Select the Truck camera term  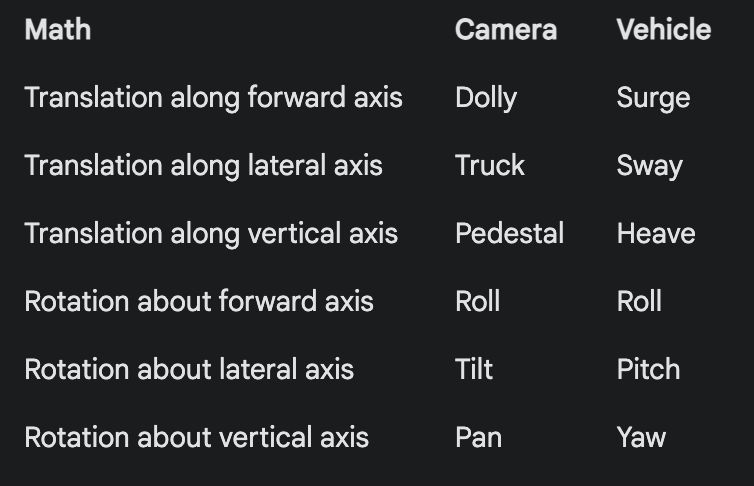coord(490,166)
